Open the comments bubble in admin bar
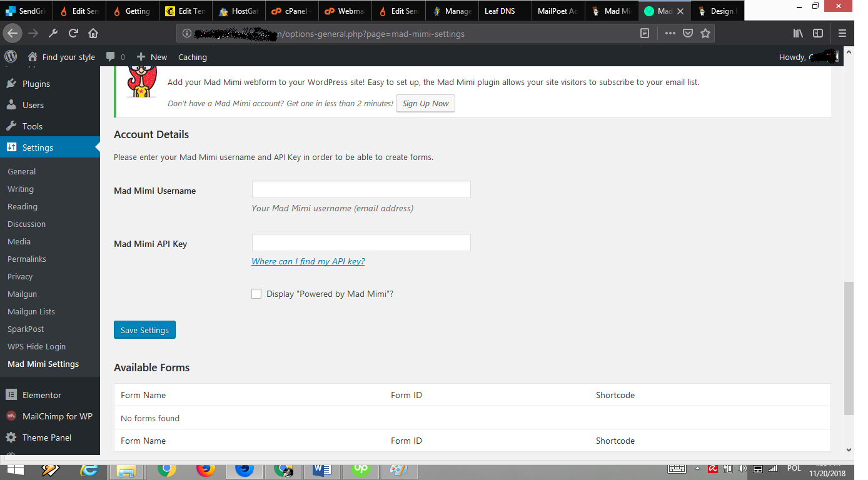 (x=111, y=57)
